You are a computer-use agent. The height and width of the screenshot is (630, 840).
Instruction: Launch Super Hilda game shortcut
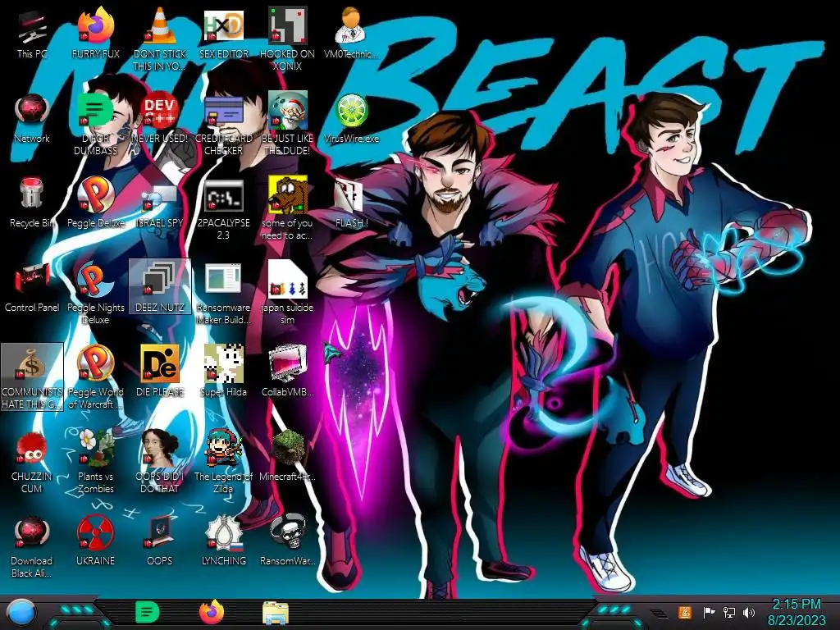223,372
